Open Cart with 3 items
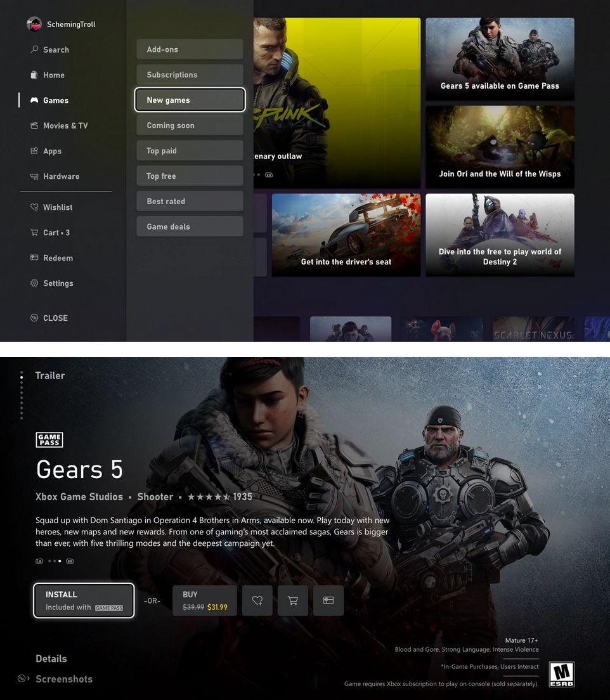 [50, 233]
